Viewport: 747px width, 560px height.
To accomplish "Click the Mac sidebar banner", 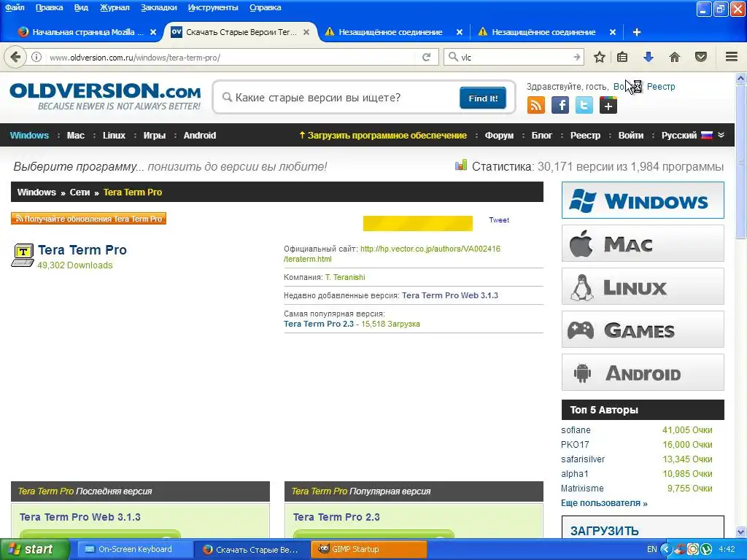I will pos(643,244).
